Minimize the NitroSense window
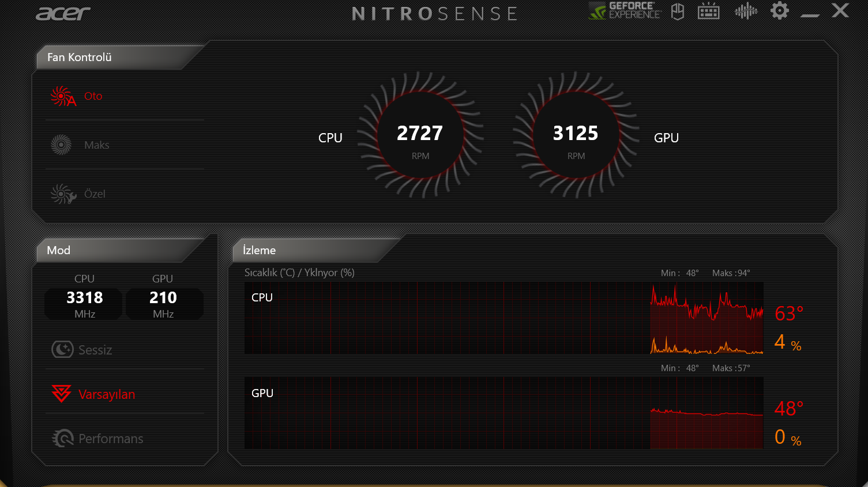Screen dimensions: 868x487 point(810,14)
